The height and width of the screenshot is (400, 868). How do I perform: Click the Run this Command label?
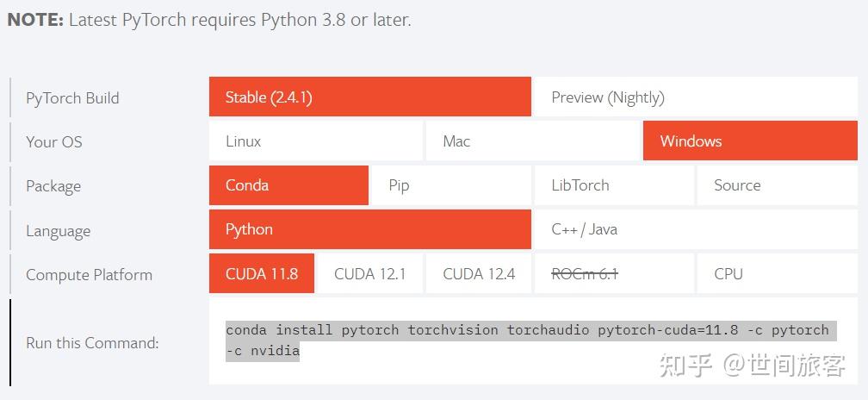92,343
